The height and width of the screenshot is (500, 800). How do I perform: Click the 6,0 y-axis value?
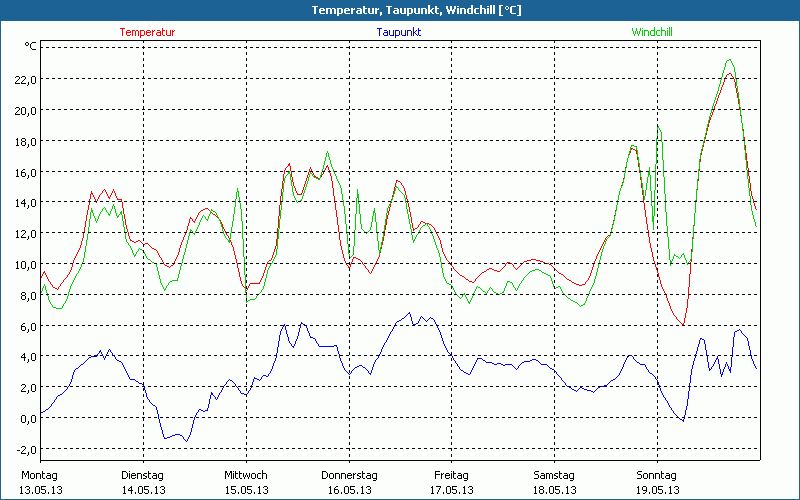coord(29,327)
